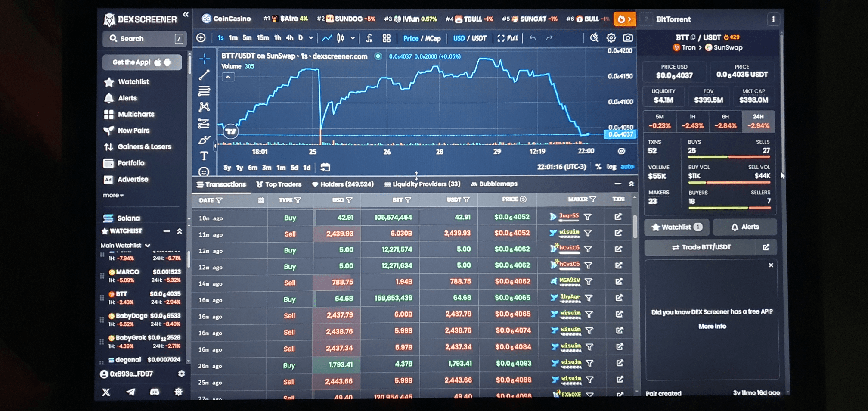This screenshot has width=868, height=411.
Task: Toggle auto scale on chart
Action: (627, 167)
